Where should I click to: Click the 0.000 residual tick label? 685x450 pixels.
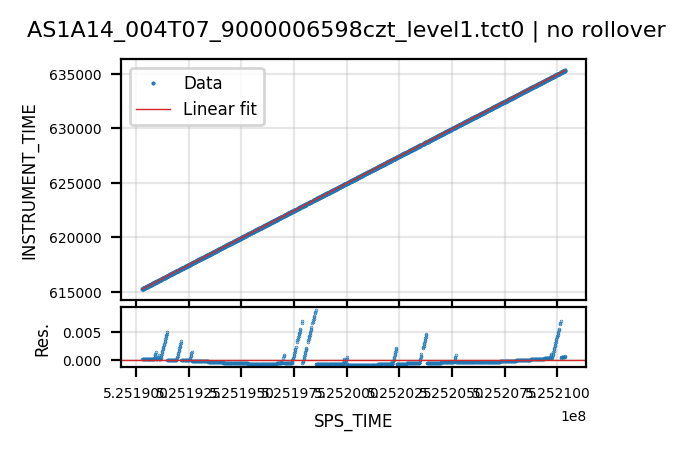82,361
